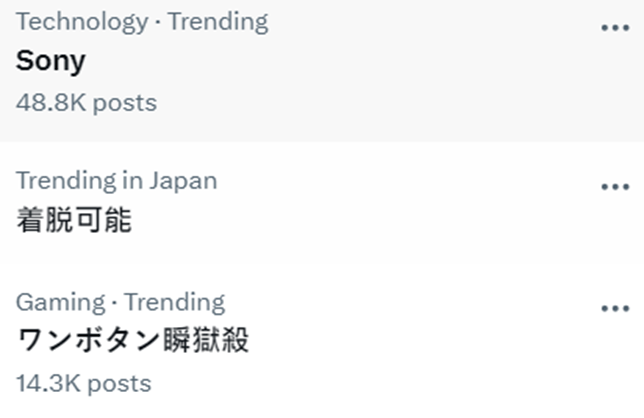View posts for 着脱可能 trend
The image size is (644, 418).
[74, 221]
